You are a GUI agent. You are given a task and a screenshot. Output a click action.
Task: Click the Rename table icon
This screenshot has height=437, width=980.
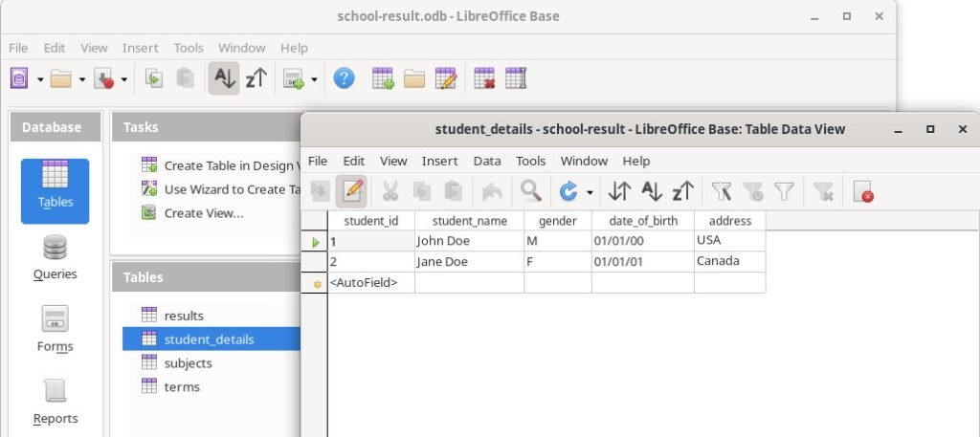pyautogui.click(x=516, y=78)
